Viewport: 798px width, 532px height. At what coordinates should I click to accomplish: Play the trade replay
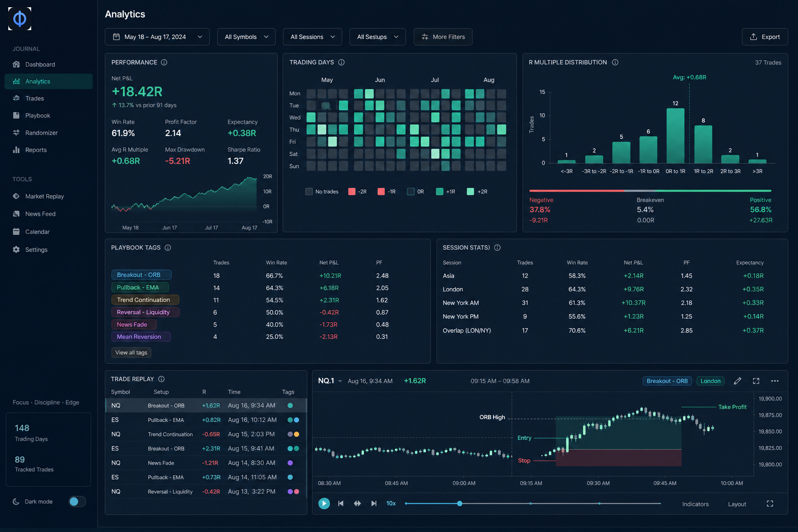(324, 503)
